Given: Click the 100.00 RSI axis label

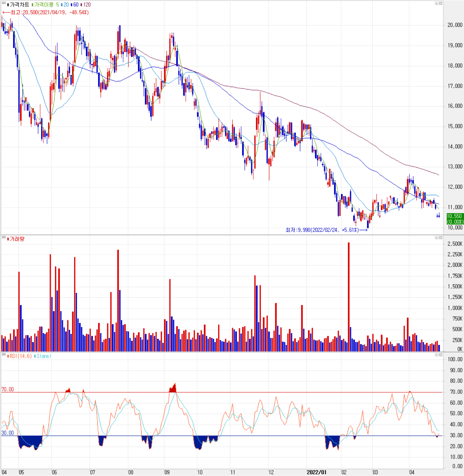Looking at the screenshot, I should coord(455,359).
